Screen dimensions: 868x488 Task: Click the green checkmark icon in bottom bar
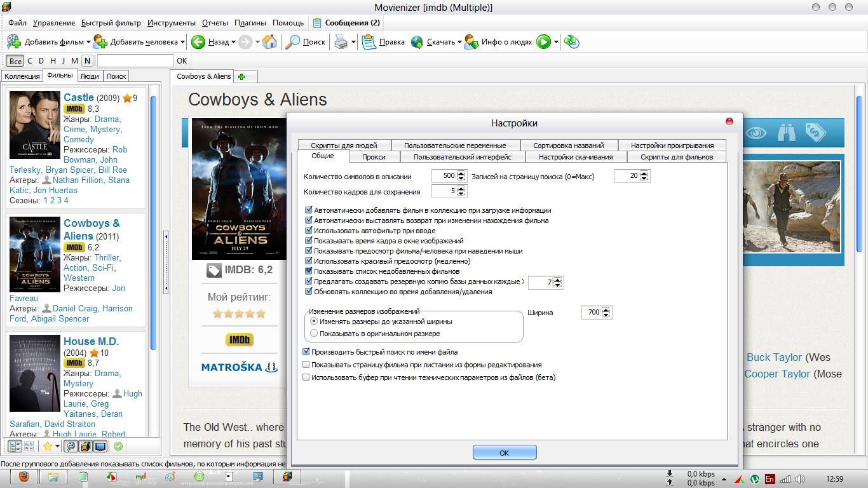(x=118, y=446)
